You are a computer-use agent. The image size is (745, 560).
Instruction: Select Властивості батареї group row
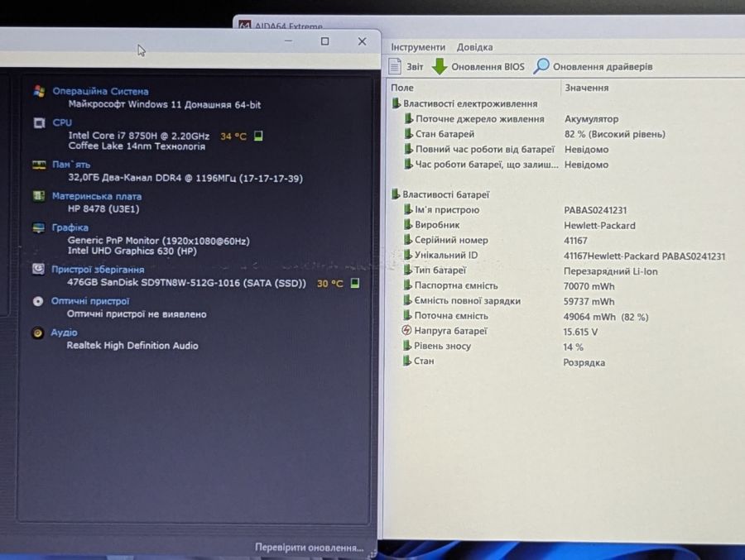pos(441,194)
